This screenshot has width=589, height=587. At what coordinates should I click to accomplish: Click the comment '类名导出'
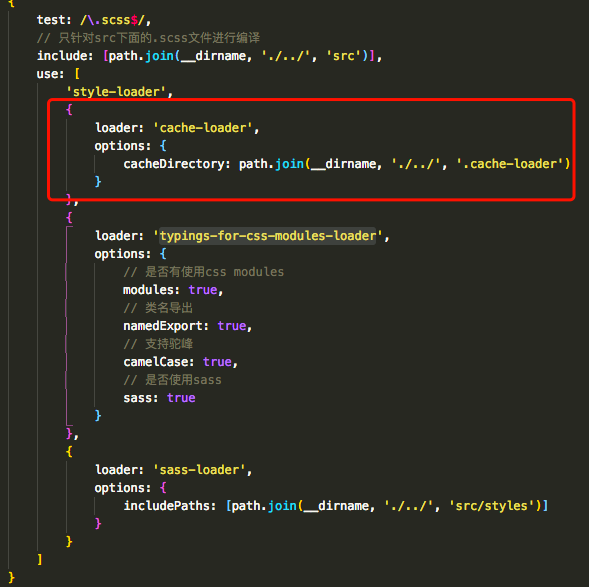click(x=169, y=308)
